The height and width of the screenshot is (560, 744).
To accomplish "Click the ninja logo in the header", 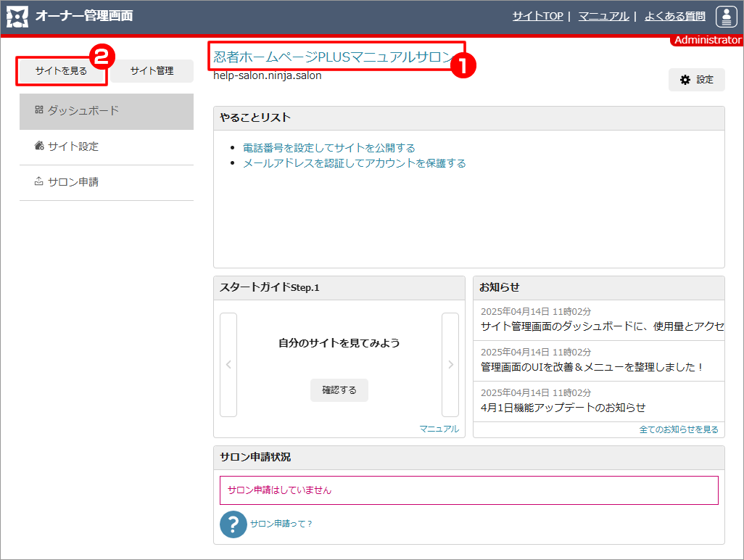I will (17, 16).
